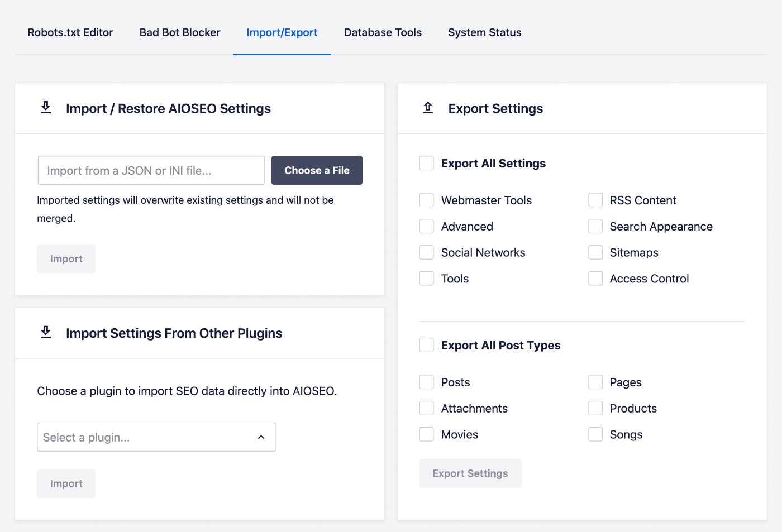Tick the Pages checkbox

click(595, 382)
